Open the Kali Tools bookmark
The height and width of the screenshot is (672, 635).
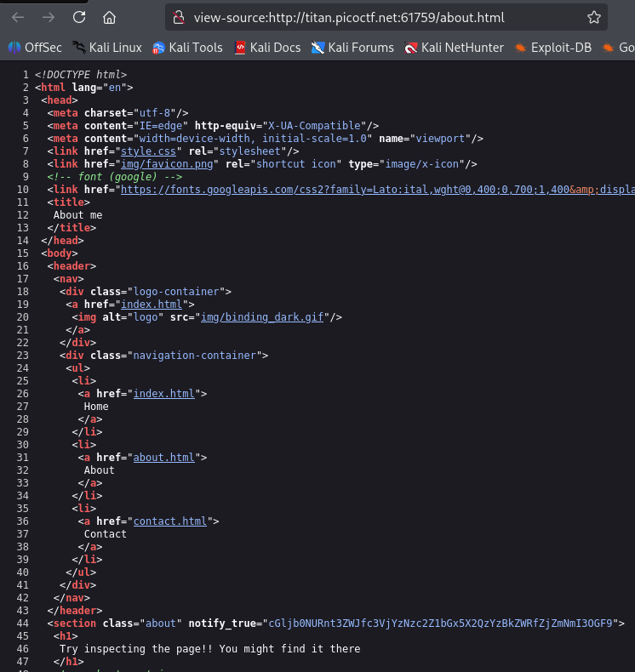187,48
